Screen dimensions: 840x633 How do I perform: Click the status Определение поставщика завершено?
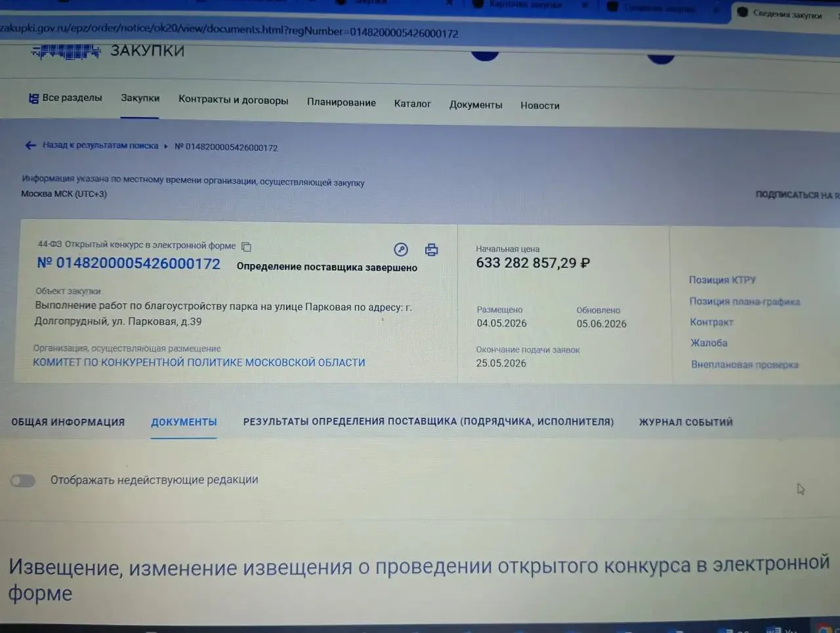click(x=327, y=267)
